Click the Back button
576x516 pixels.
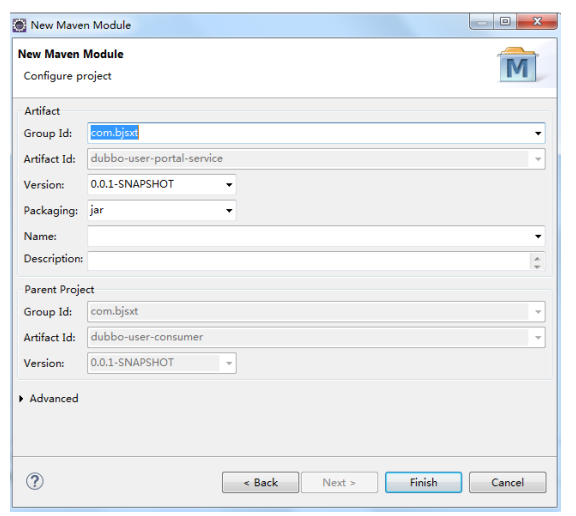click(x=260, y=483)
